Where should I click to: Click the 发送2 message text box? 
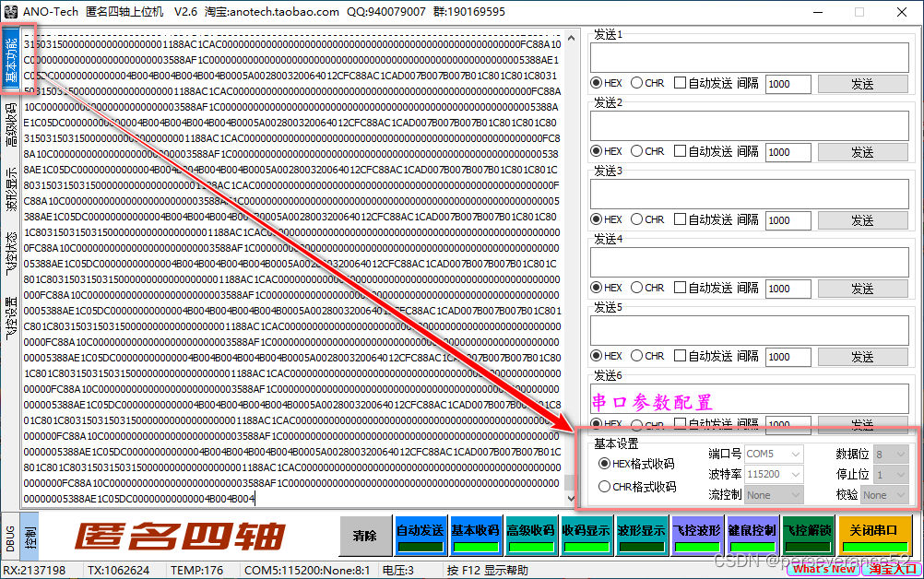coord(750,125)
